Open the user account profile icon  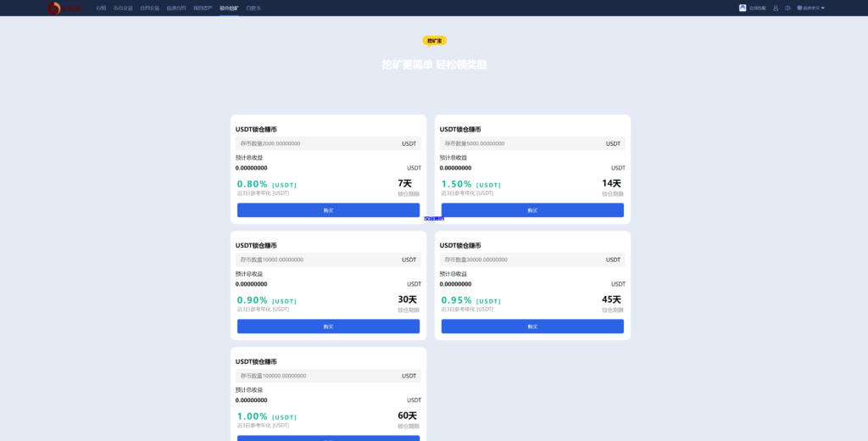[776, 8]
